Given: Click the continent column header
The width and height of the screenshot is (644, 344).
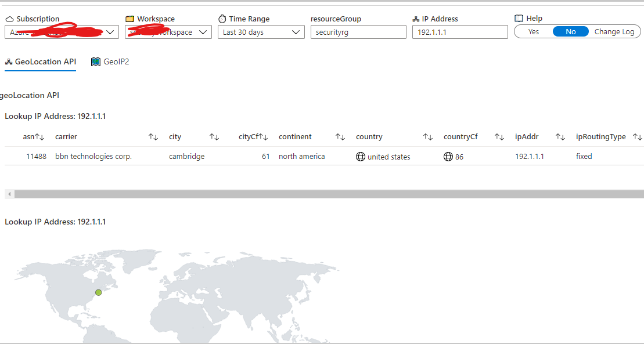Looking at the screenshot, I should tap(296, 137).
